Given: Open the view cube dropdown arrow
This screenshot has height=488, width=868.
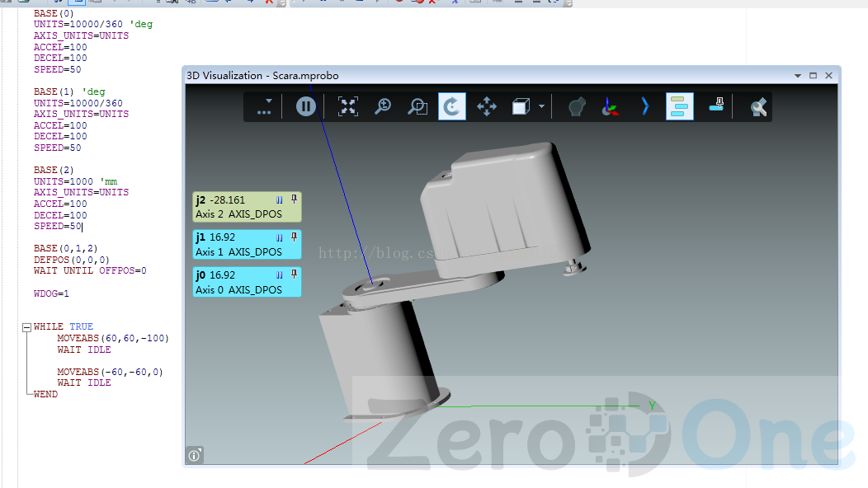Looking at the screenshot, I should 541,106.
